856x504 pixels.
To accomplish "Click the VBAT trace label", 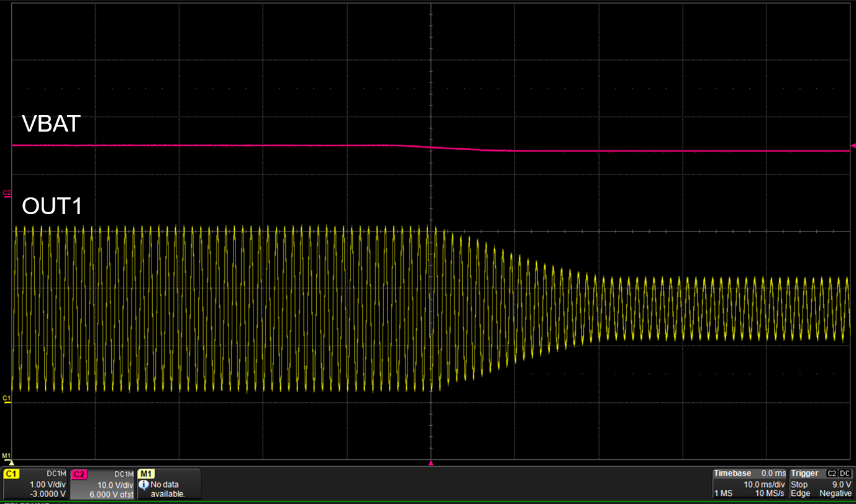I will (x=52, y=124).
